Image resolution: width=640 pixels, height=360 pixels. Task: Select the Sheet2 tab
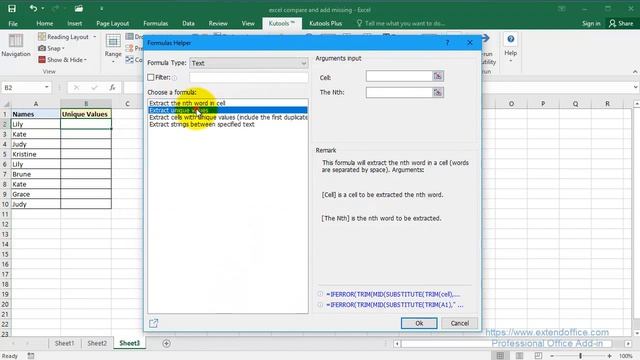[97, 343]
